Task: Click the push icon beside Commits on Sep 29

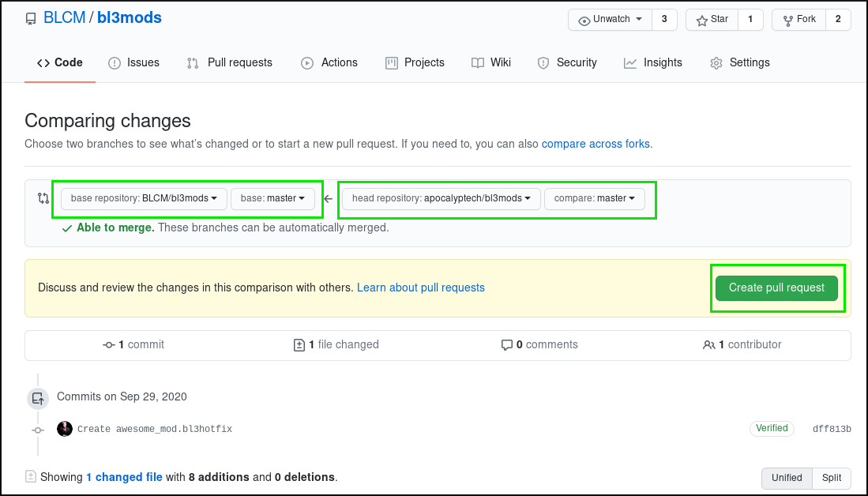Action: (x=38, y=398)
